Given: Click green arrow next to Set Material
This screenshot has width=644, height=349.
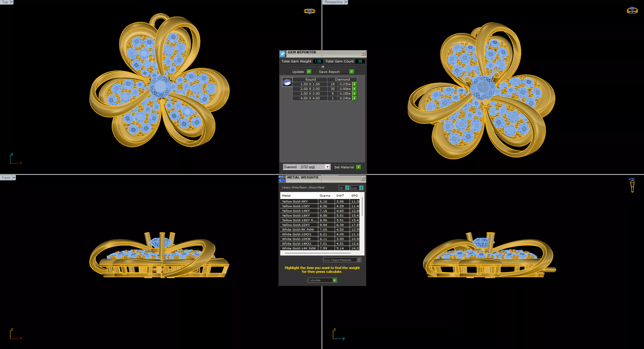Looking at the screenshot, I should click(358, 167).
